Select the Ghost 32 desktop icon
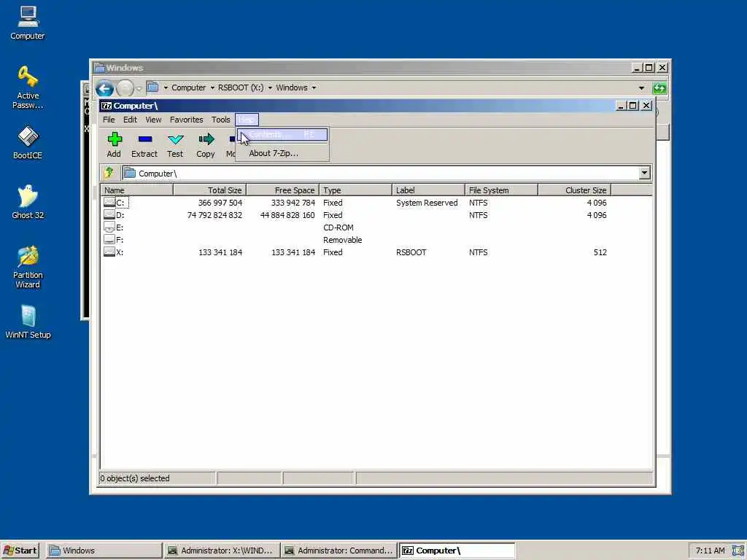 (28, 196)
